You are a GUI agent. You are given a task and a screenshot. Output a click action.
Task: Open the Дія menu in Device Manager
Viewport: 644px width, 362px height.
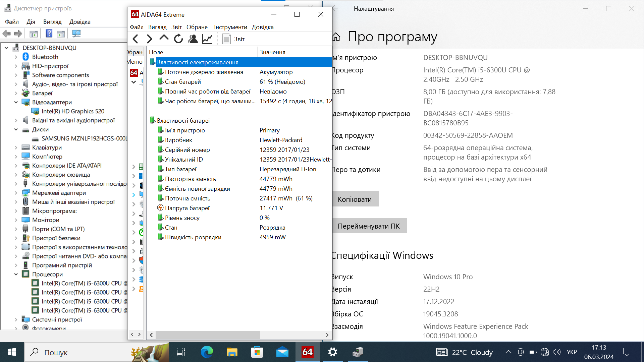click(31, 22)
